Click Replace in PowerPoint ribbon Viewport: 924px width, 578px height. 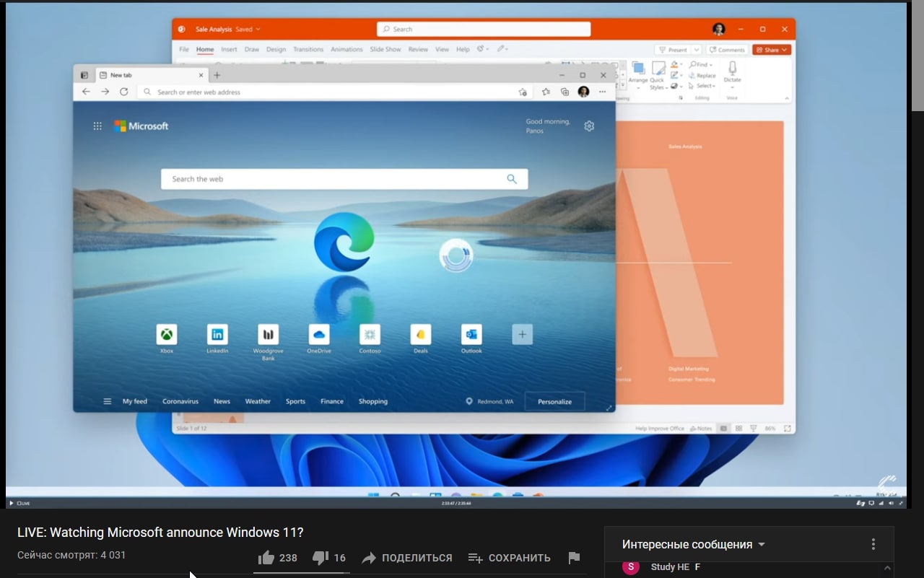click(x=702, y=75)
